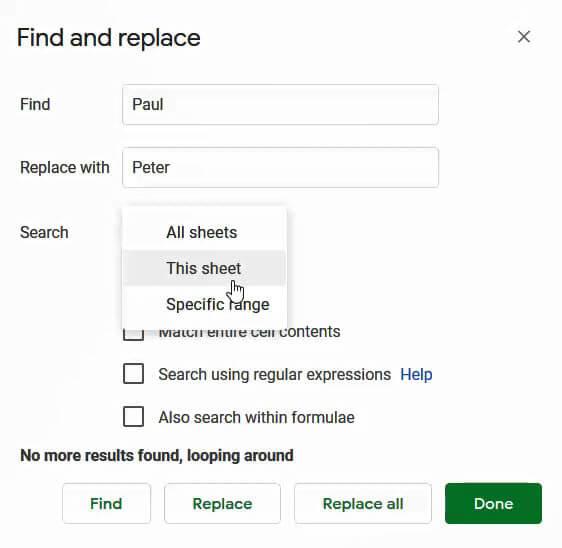Screen dimensions: 562x548
Task: Click the 'Search' label text
Action: [44, 232]
